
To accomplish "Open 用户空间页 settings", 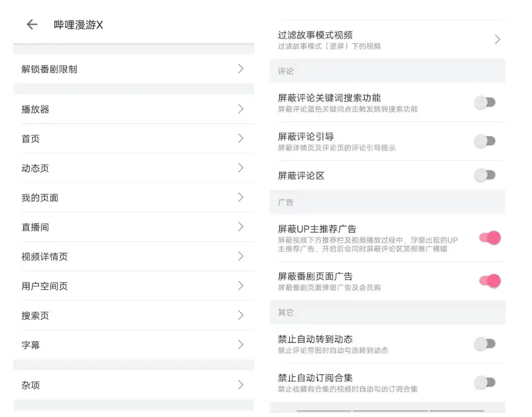I will coord(133,286).
